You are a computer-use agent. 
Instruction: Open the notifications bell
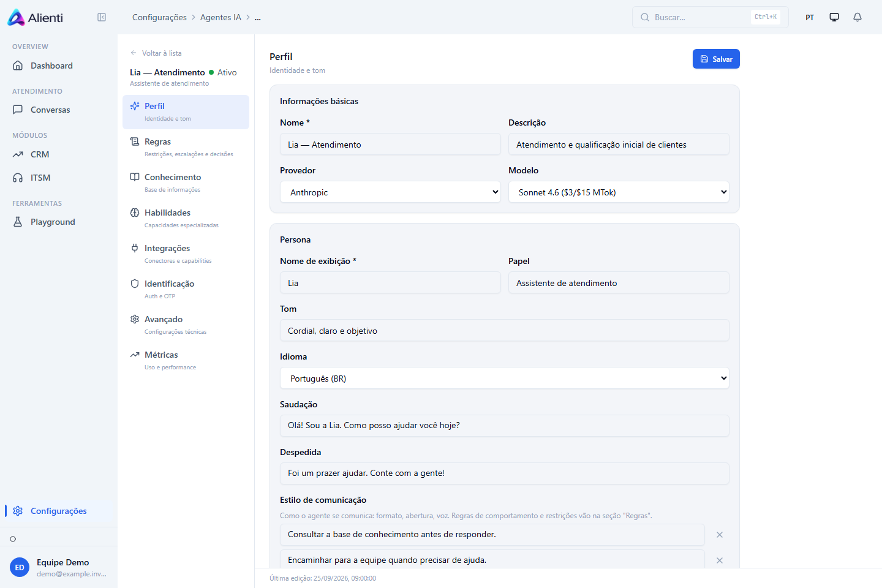(x=858, y=17)
